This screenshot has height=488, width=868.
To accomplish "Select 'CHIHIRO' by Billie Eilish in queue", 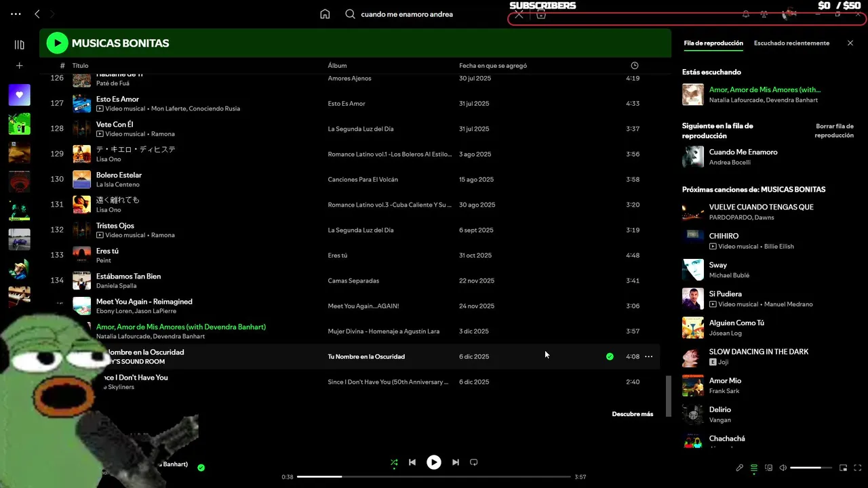I will [x=724, y=237].
